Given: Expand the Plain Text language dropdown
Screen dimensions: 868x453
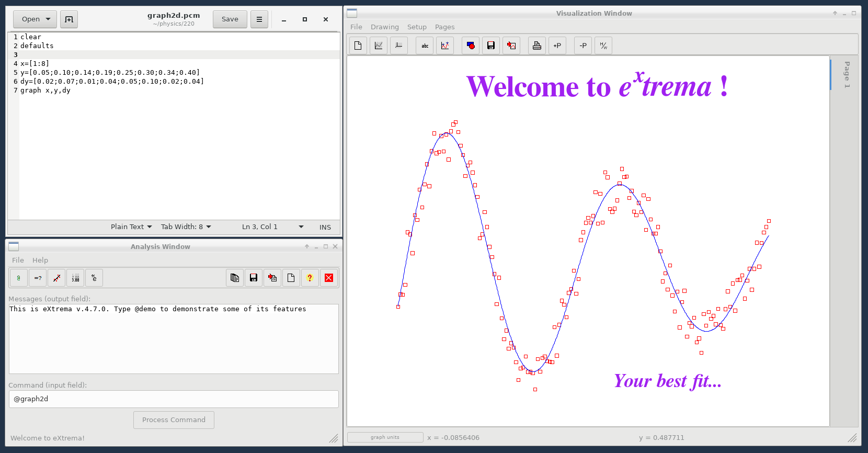Looking at the screenshot, I should pyautogui.click(x=131, y=227).
